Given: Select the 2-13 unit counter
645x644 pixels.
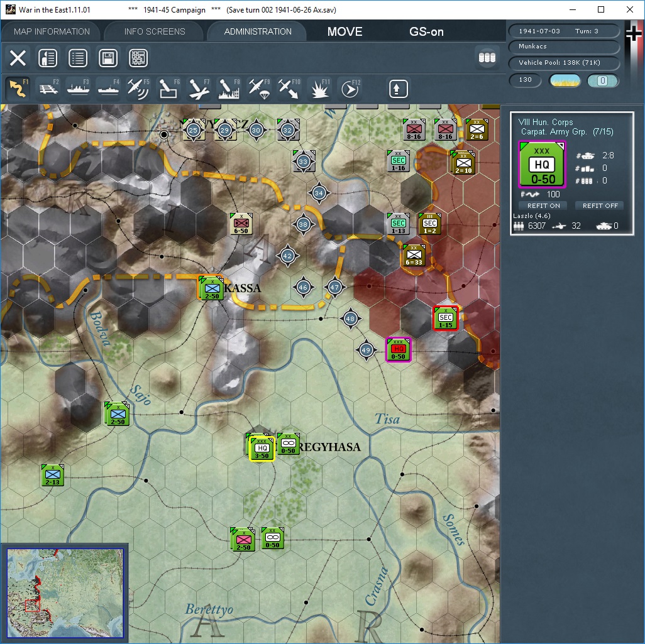Looking at the screenshot, I should pyautogui.click(x=52, y=475).
